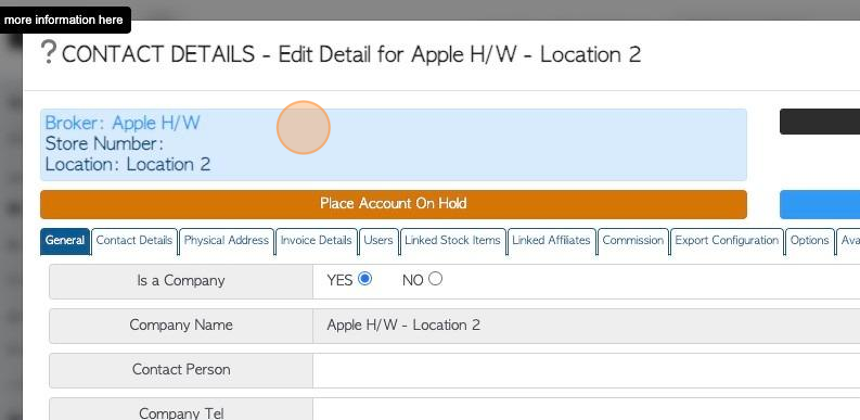Select YES radio for Is a Company
This screenshot has height=420, width=860.
(365, 279)
